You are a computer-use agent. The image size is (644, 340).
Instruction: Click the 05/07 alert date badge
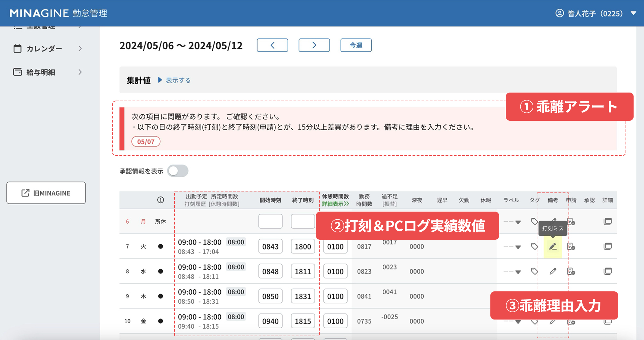(146, 142)
